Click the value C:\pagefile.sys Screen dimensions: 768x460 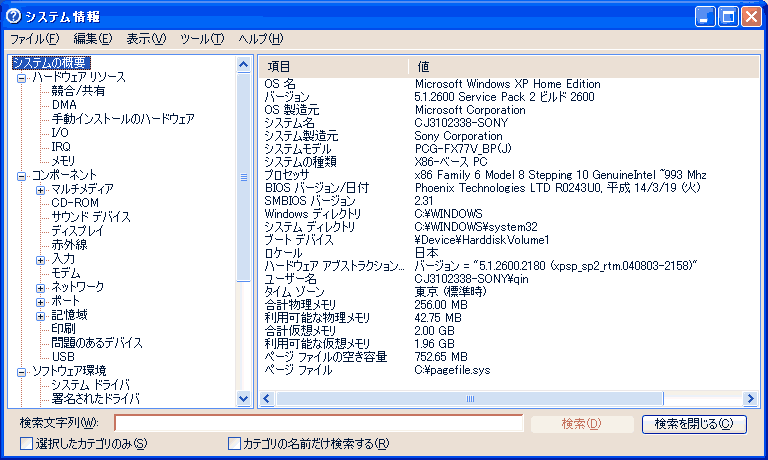(452, 370)
